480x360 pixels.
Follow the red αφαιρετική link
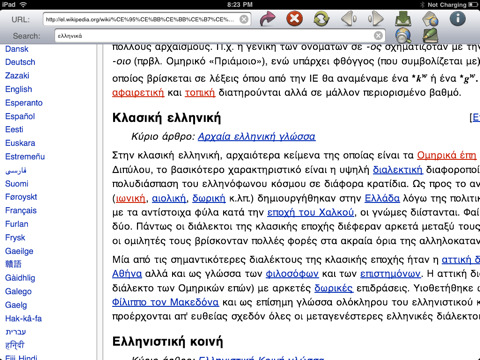(x=138, y=92)
